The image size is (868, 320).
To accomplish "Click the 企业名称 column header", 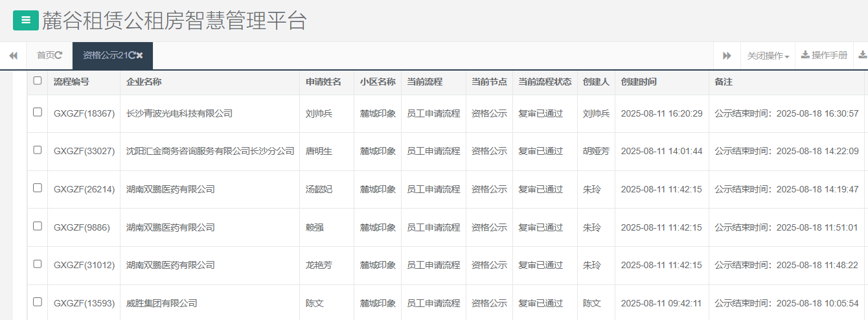I will click(x=144, y=82).
